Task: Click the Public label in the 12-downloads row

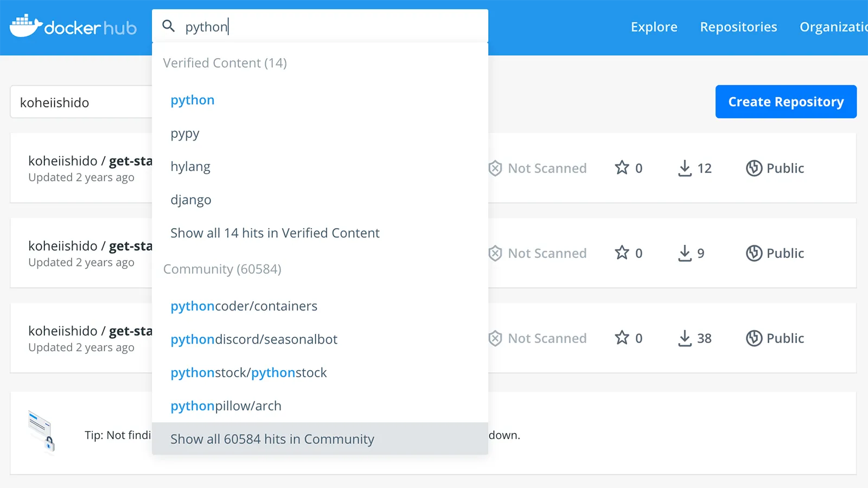Action: pos(785,168)
